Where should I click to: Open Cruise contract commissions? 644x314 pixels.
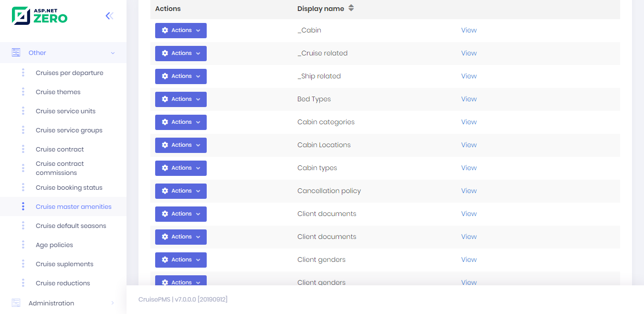60,168
